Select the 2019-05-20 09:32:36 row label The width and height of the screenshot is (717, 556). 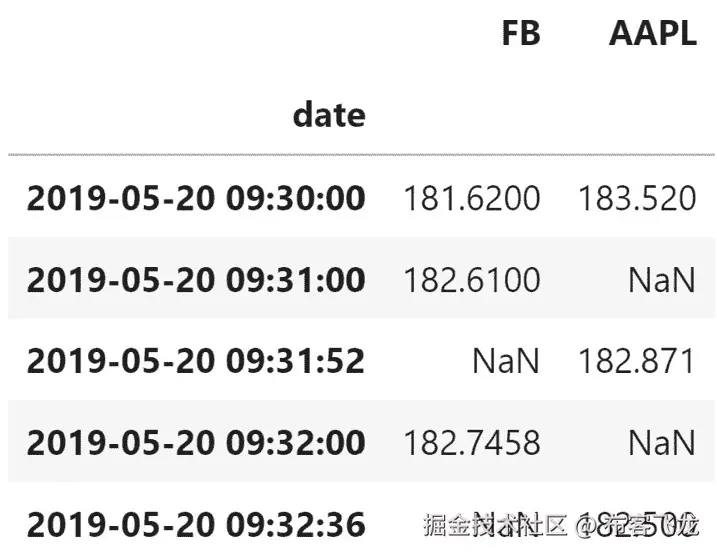click(196, 523)
